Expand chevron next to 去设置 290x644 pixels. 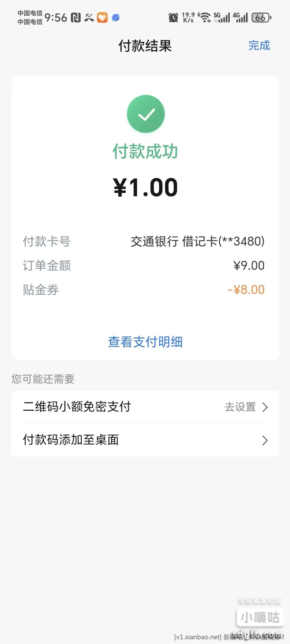click(x=265, y=407)
